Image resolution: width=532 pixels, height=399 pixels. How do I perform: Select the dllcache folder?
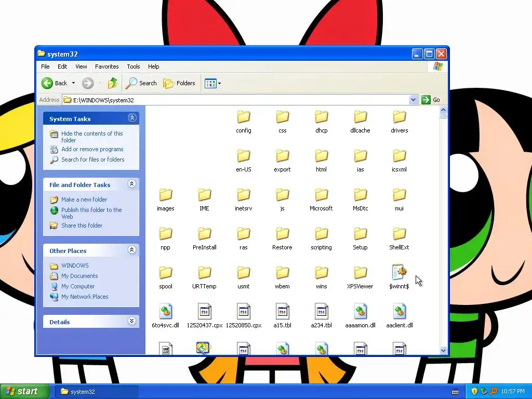pos(360,122)
